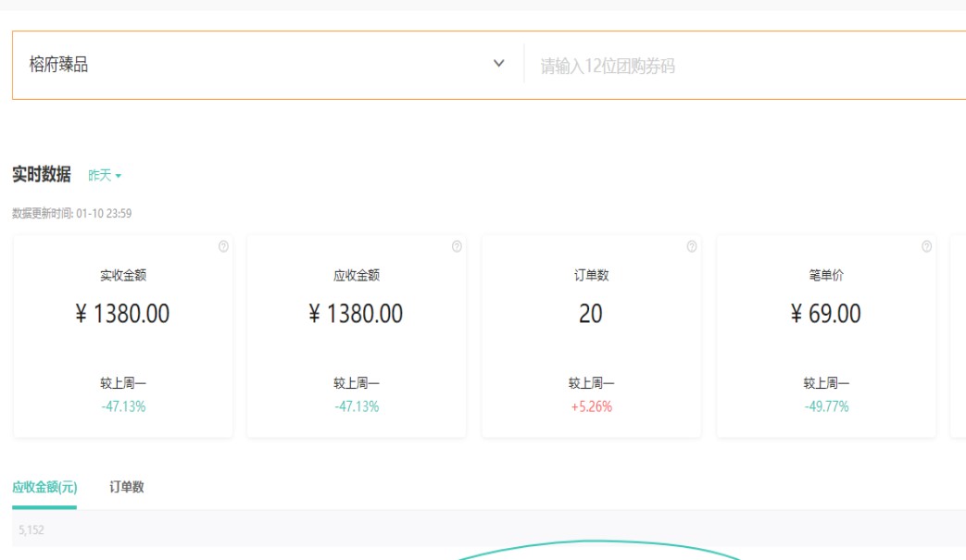Click the 实时数据 section heading

pyautogui.click(x=42, y=174)
